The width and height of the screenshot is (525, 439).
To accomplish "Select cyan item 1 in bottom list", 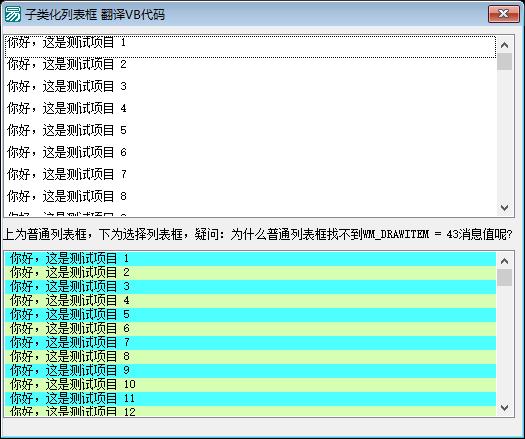I will 250,259.
